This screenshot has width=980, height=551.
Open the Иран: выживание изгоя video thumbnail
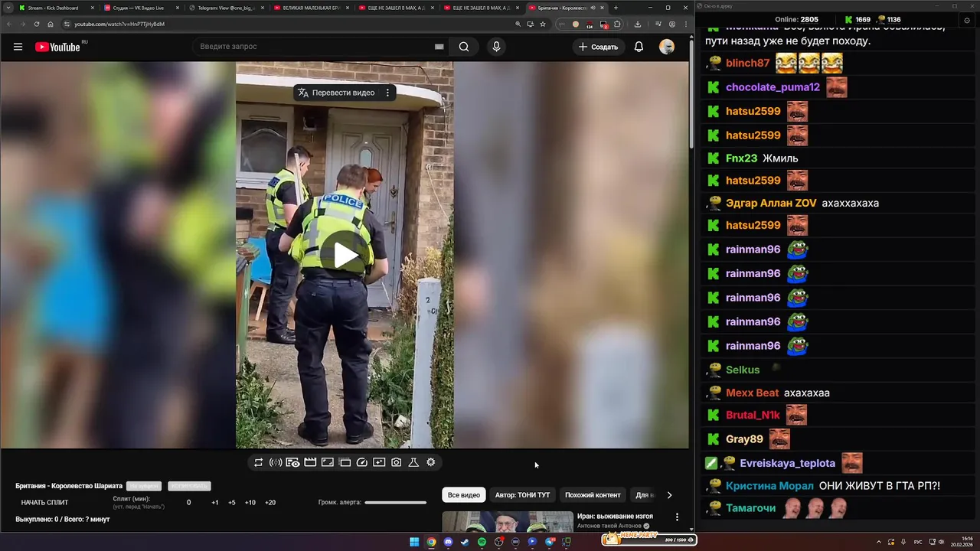pos(508,522)
